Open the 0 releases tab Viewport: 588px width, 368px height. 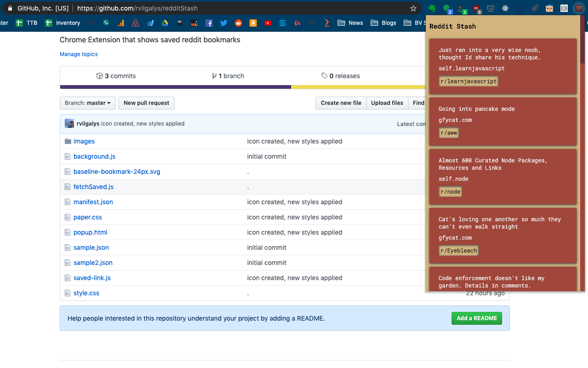(341, 76)
